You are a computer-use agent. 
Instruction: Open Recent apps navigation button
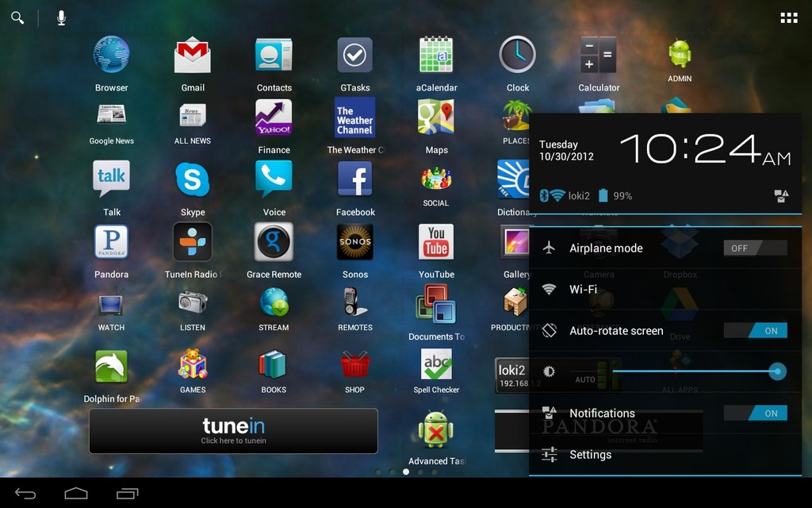128,494
